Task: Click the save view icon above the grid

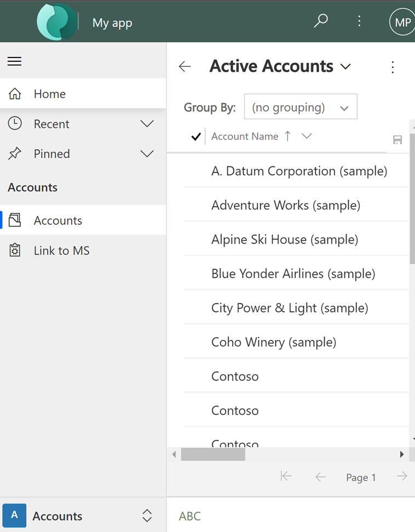Action: tap(397, 140)
